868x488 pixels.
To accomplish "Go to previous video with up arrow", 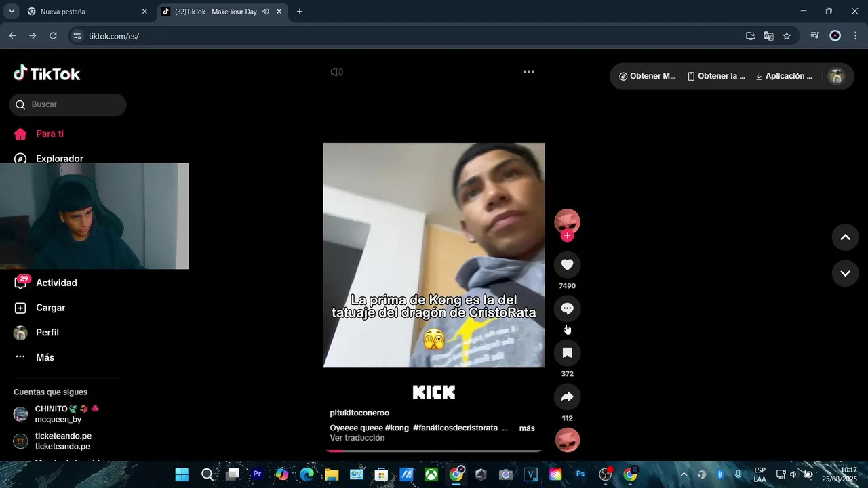I will (846, 237).
